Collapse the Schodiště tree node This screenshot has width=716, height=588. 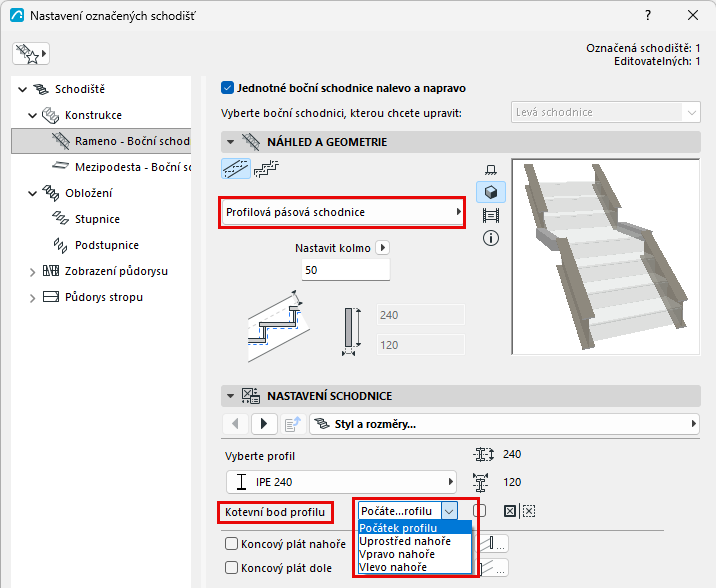point(22,89)
